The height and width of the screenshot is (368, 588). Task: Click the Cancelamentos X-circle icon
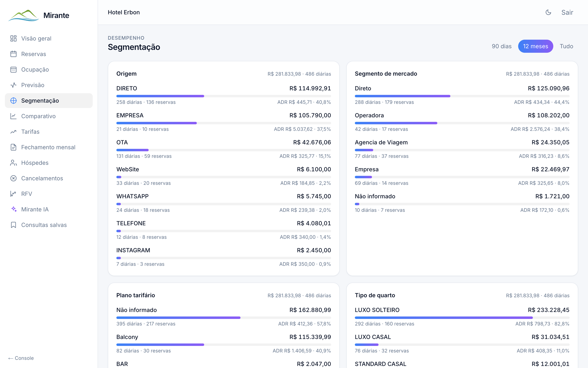pos(13,178)
